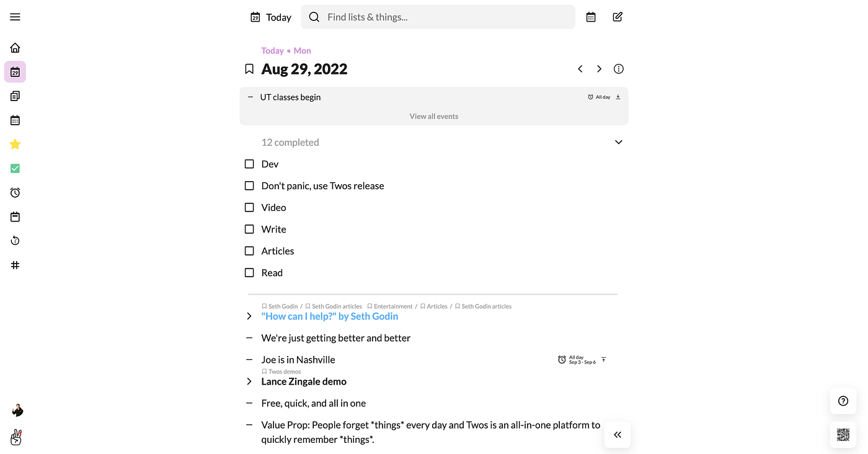868x454 pixels.
Task: Open the hamburger menu in the top left
Action: point(15,17)
